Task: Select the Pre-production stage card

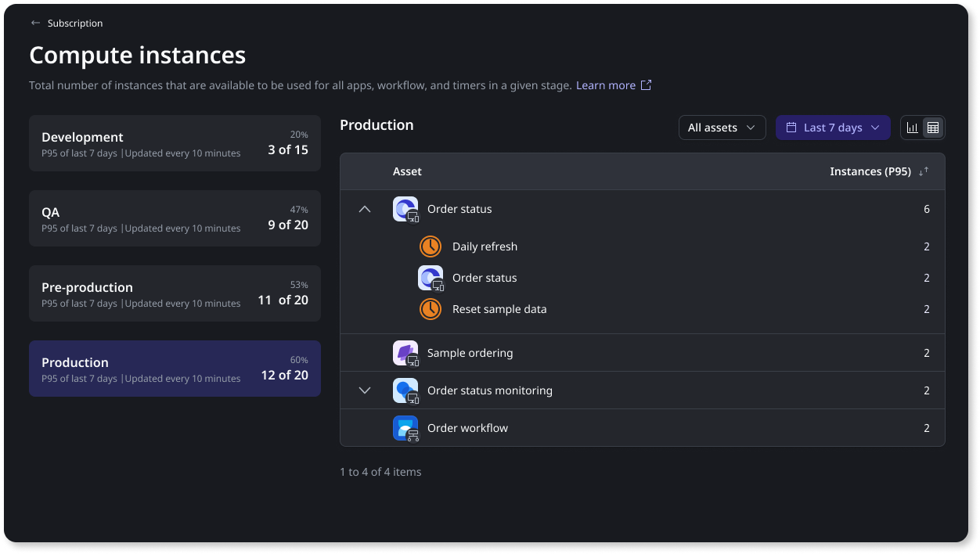Action: click(175, 293)
